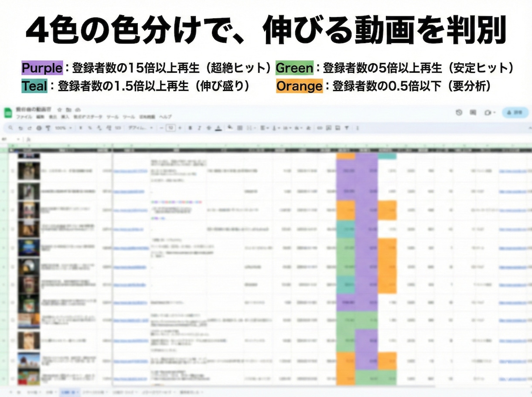Open the fill color picker

coord(229,128)
